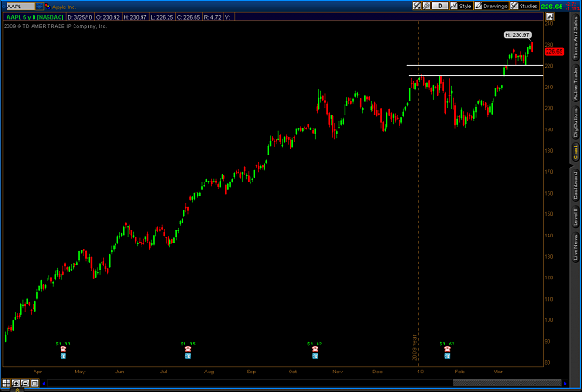Click the Hi: 230.97 price bubble

pyautogui.click(x=518, y=34)
